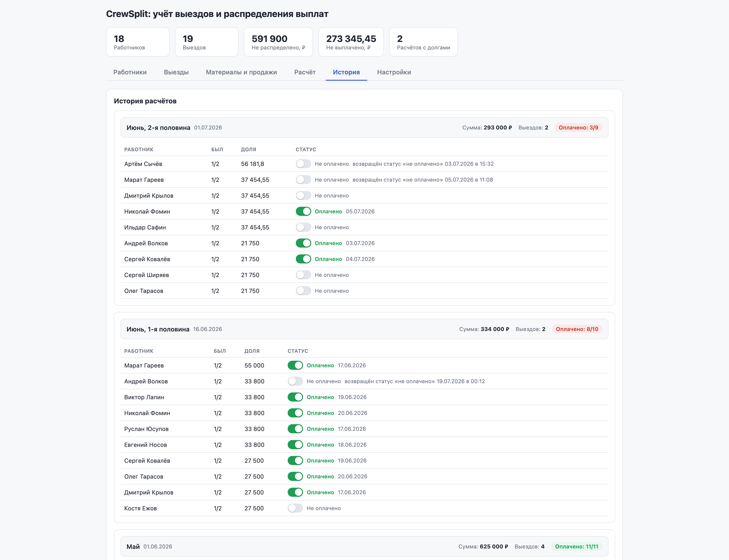Expand the Май settlement header

click(364, 546)
